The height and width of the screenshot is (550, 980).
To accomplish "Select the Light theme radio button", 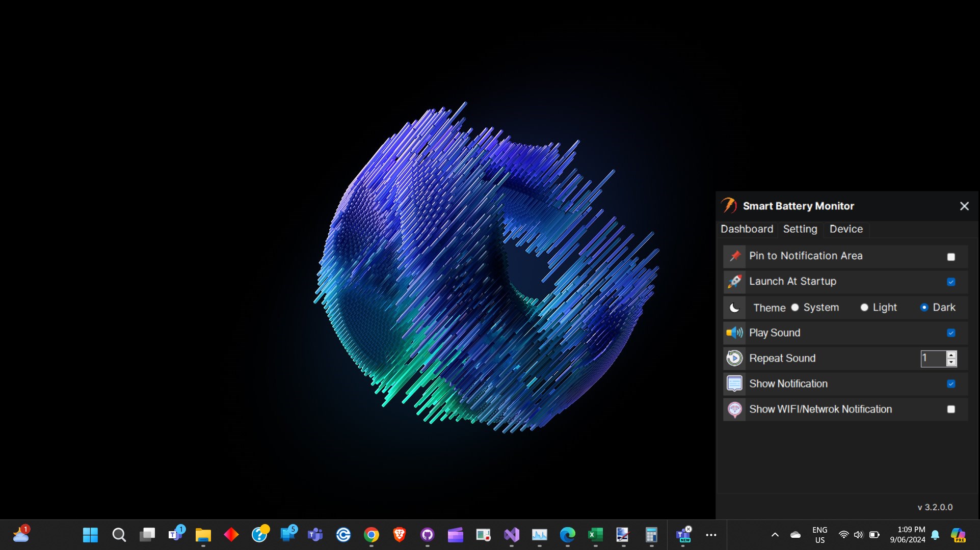I will pyautogui.click(x=864, y=307).
